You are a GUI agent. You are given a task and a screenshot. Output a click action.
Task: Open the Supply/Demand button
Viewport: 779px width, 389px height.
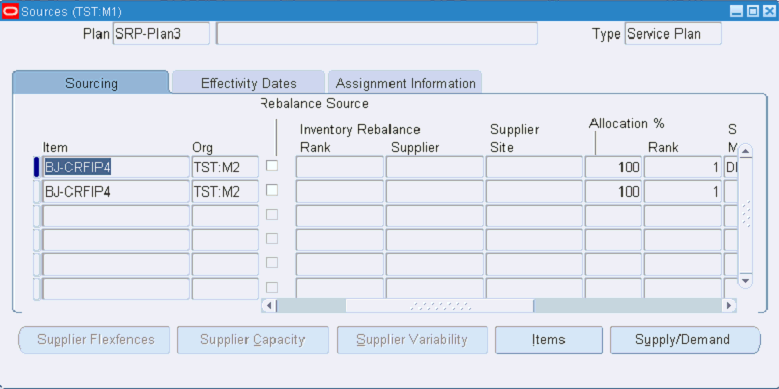pos(685,340)
